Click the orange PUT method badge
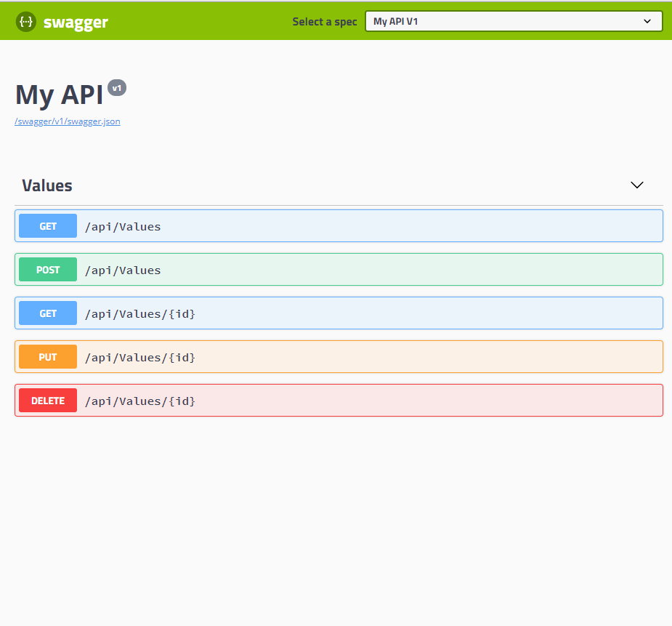 tap(48, 357)
